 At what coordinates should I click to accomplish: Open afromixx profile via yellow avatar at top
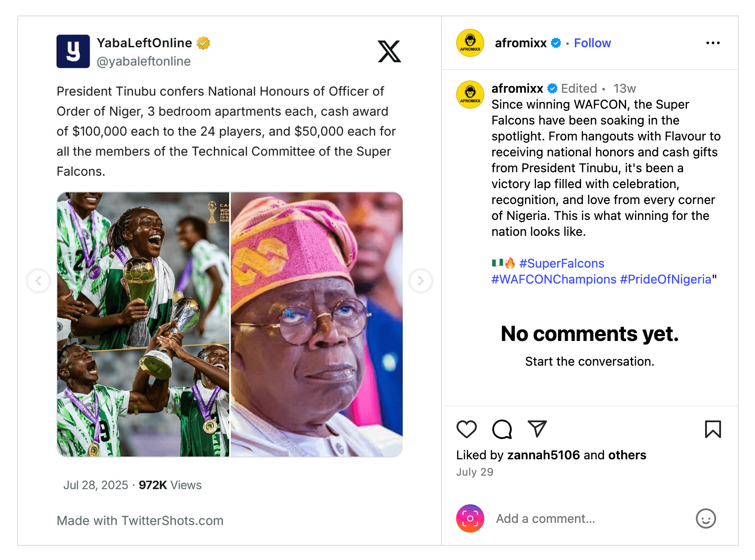click(x=470, y=42)
